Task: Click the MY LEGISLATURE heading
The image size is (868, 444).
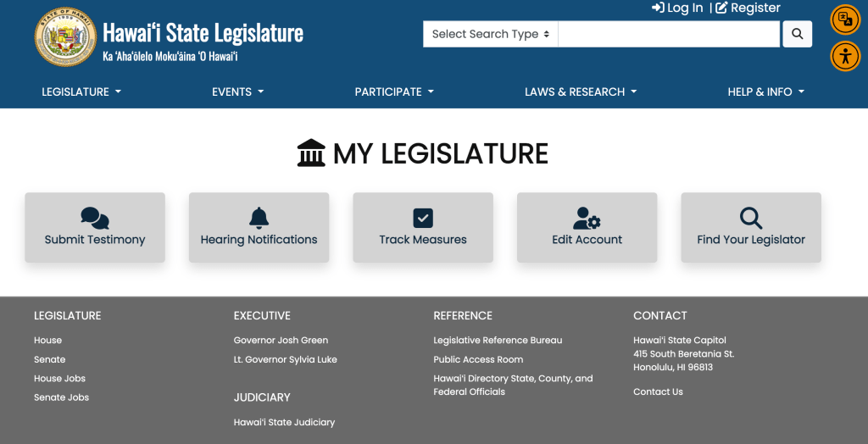Action: [x=440, y=153]
